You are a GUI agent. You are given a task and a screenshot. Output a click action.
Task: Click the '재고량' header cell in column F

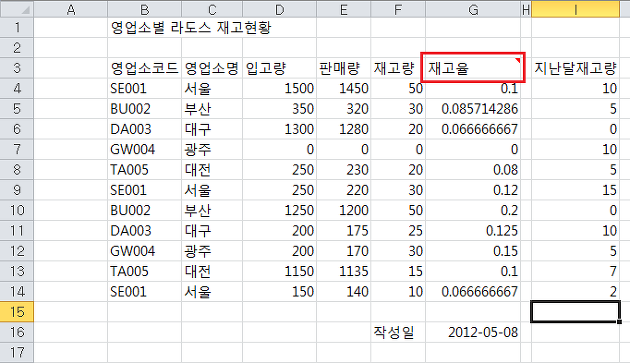pos(398,68)
